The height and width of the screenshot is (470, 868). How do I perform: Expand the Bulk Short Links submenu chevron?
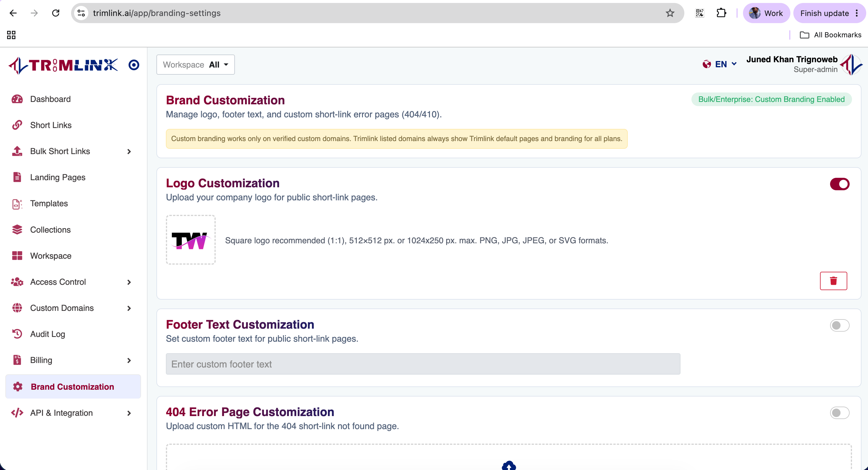pyautogui.click(x=129, y=151)
